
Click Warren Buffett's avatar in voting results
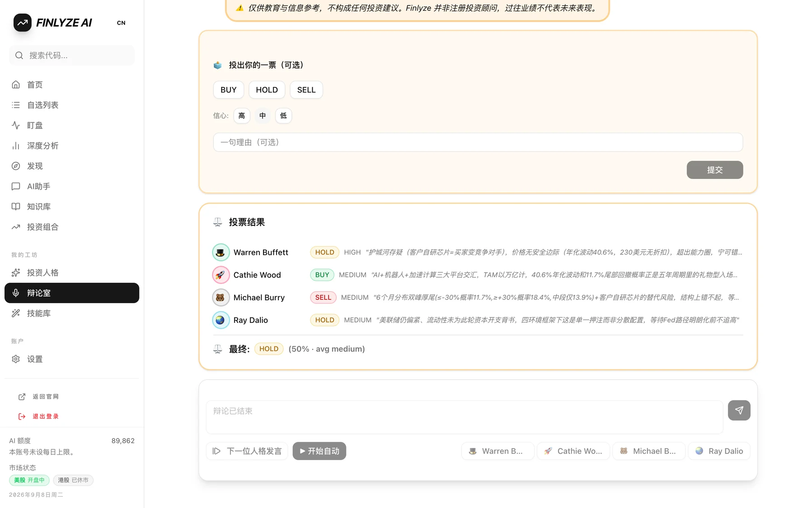click(x=221, y=252)
